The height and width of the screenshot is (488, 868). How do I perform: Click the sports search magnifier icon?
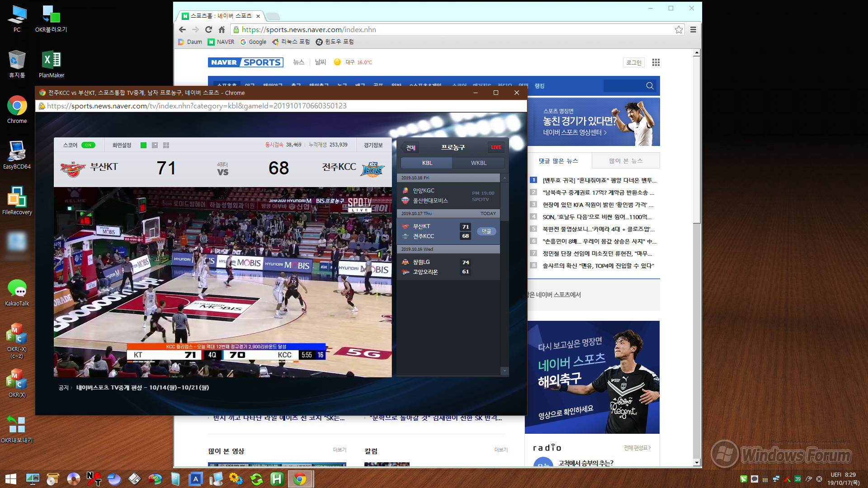point(650,86)
